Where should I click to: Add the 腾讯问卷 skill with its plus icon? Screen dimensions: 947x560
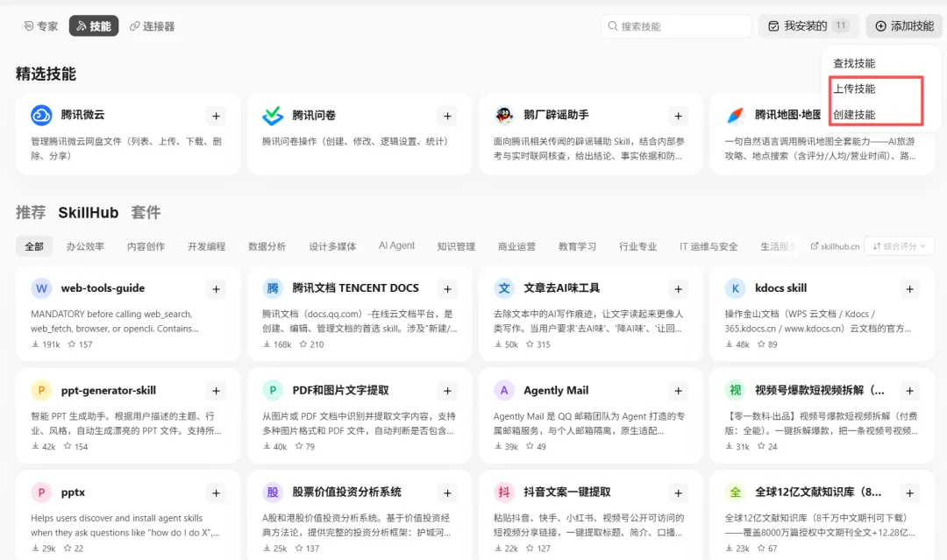(447, 116)
